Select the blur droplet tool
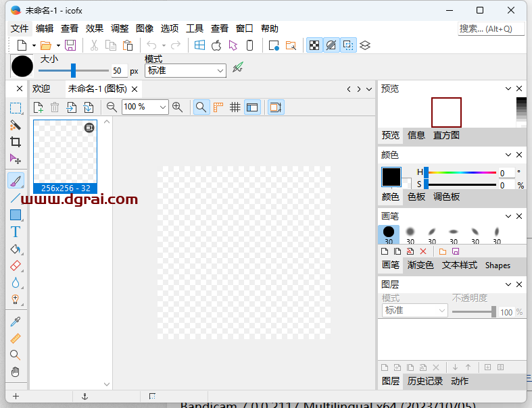 (16, 283)
